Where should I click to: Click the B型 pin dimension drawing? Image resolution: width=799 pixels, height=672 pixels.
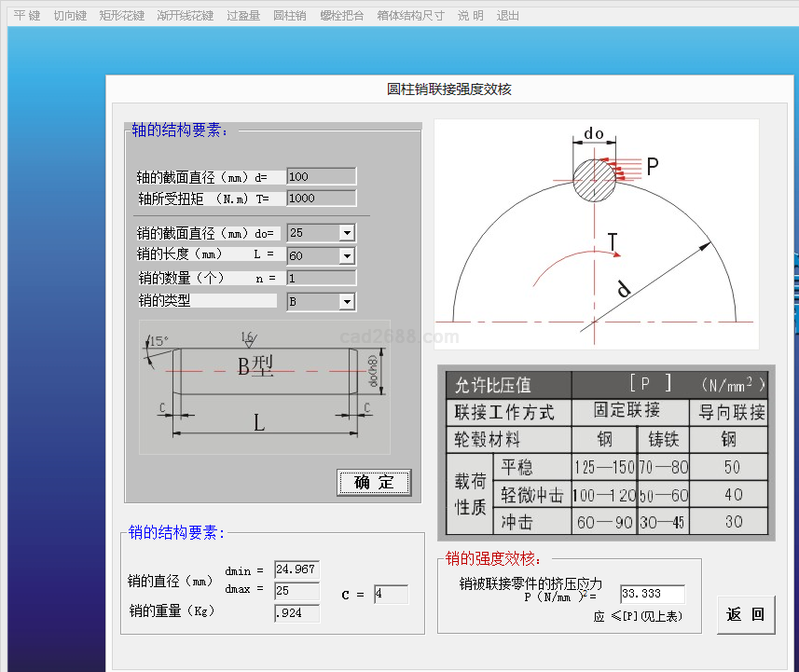click(263, 387)
